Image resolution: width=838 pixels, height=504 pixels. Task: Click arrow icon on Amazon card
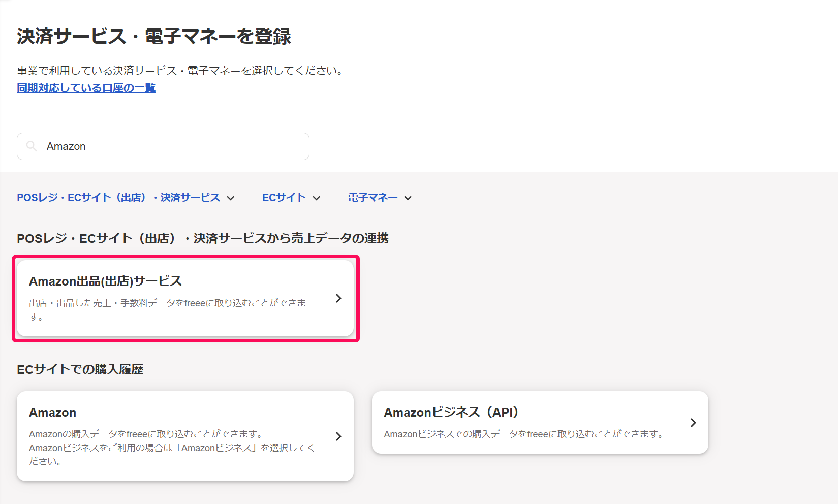[338, 436]
